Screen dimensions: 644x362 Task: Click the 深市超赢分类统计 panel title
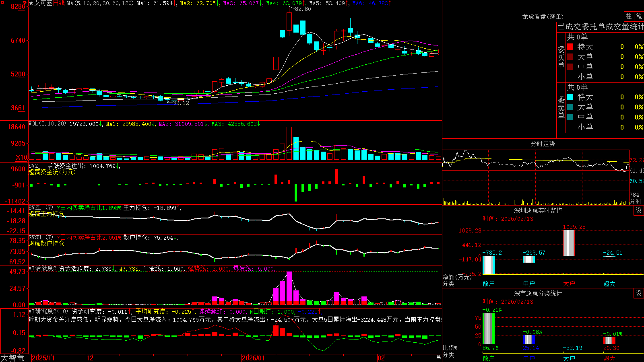click(538, 293)
